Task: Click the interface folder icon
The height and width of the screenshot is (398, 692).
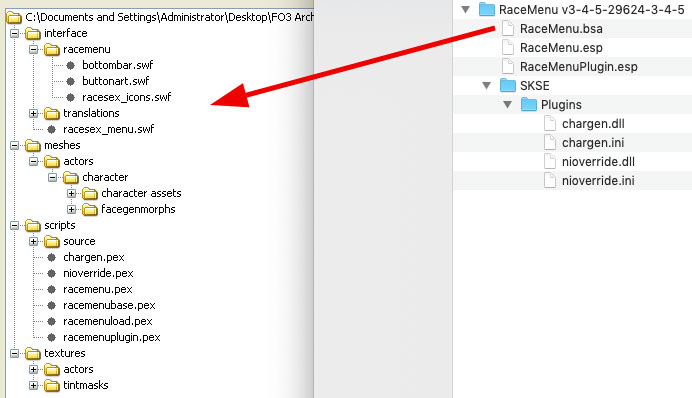Action: point(33,33)
